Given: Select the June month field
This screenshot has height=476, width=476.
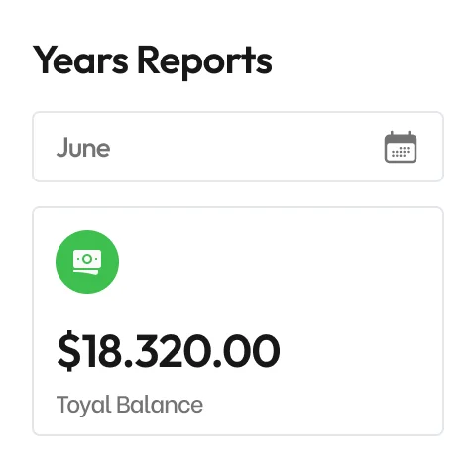Looking at the screenshot, I should (238, 147).
